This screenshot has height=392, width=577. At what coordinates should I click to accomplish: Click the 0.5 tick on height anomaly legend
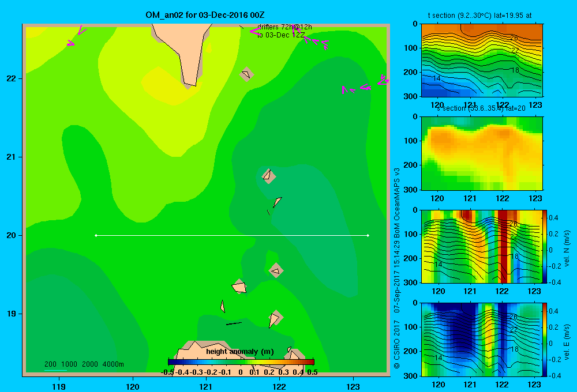(x=312, y=372)
